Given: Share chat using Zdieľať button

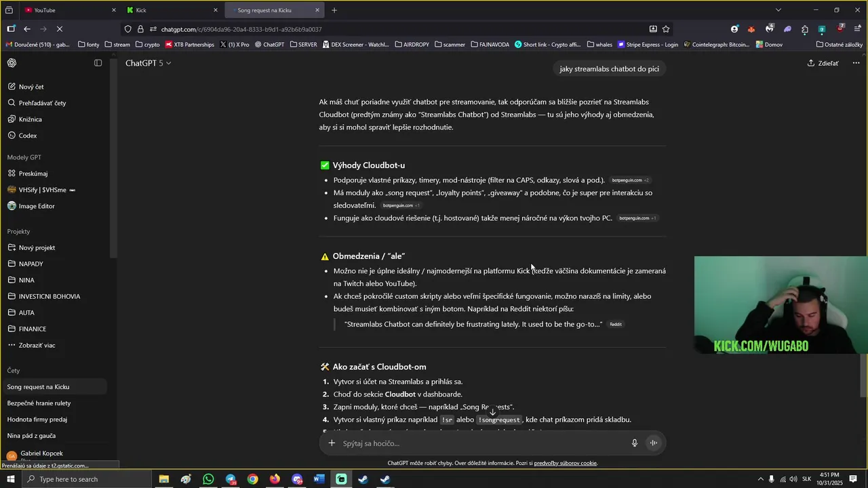Looking at the screenshot, I should pos(823,63).
